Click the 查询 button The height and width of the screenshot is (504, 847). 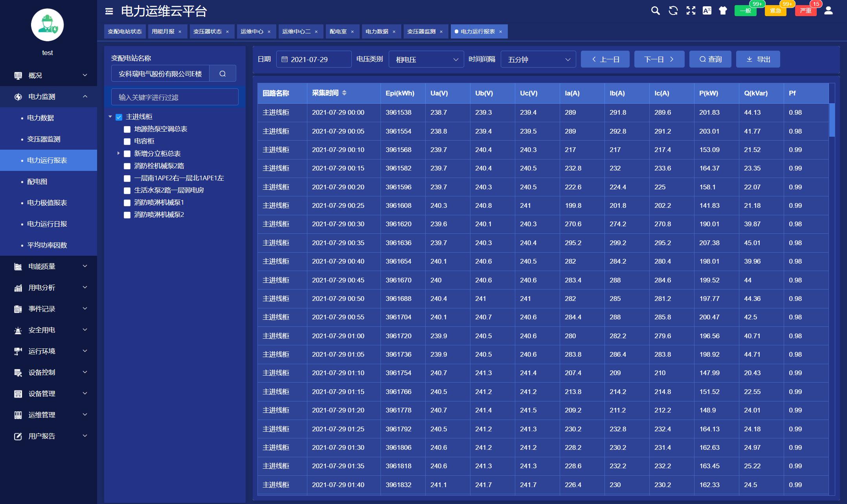click(x=710, y=59)
